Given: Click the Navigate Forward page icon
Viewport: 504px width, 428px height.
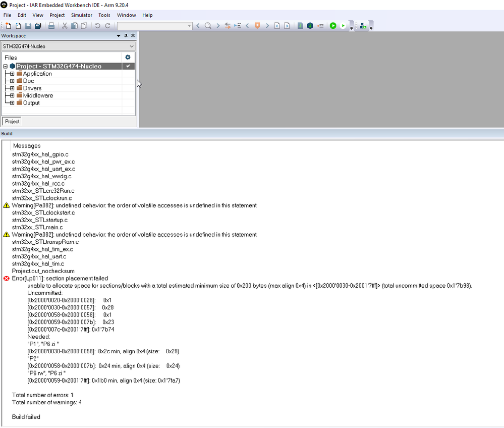Looking at the screenshot, I should click(x=287, y=26).
